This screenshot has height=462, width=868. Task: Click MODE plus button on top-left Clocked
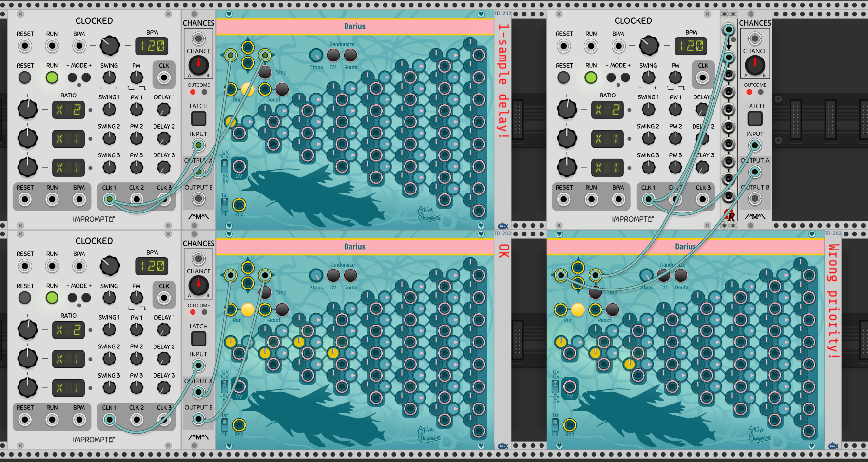click(x=86, y=77)
